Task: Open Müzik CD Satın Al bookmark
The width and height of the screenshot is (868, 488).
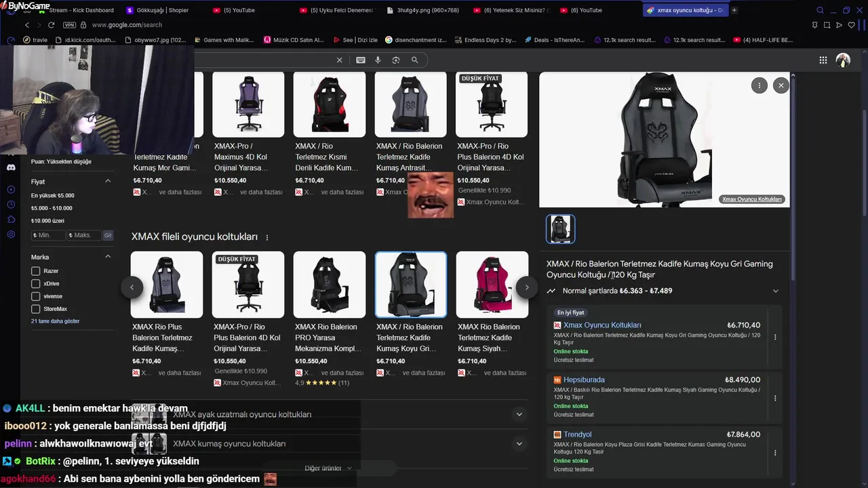Action: [294, 40]
